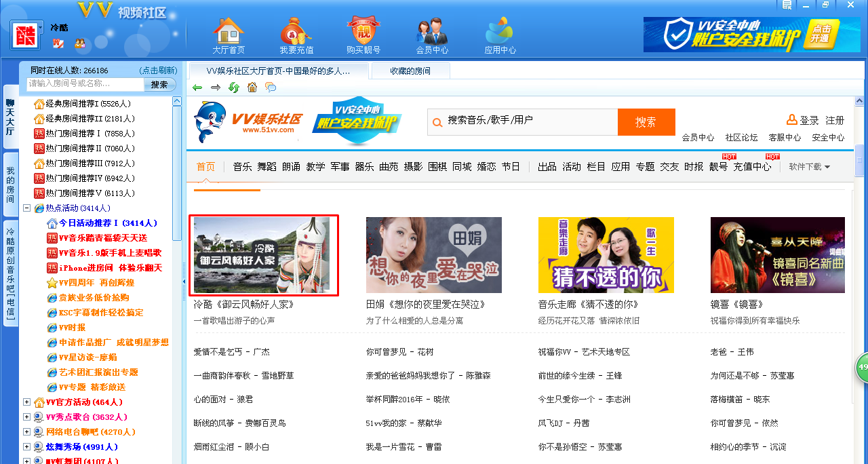This screenshot has width=868, height=464.
Task: Click the room number search input field
Action: coord(85,84)
